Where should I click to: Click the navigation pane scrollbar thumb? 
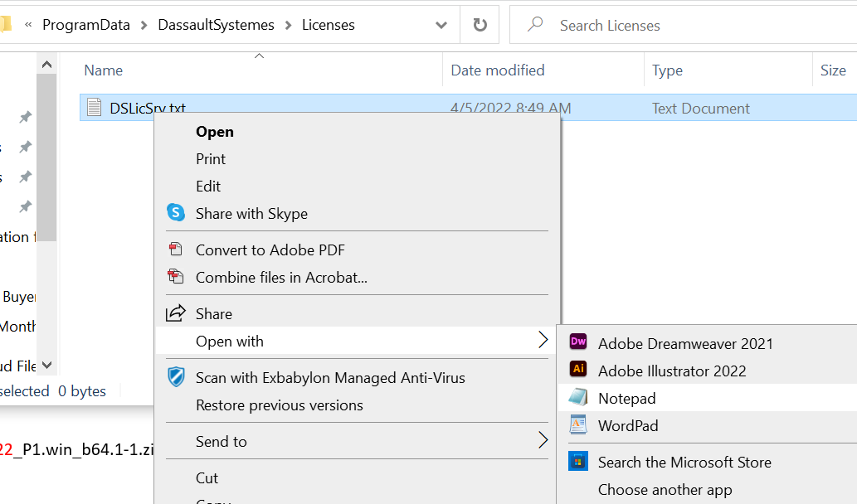47,157
